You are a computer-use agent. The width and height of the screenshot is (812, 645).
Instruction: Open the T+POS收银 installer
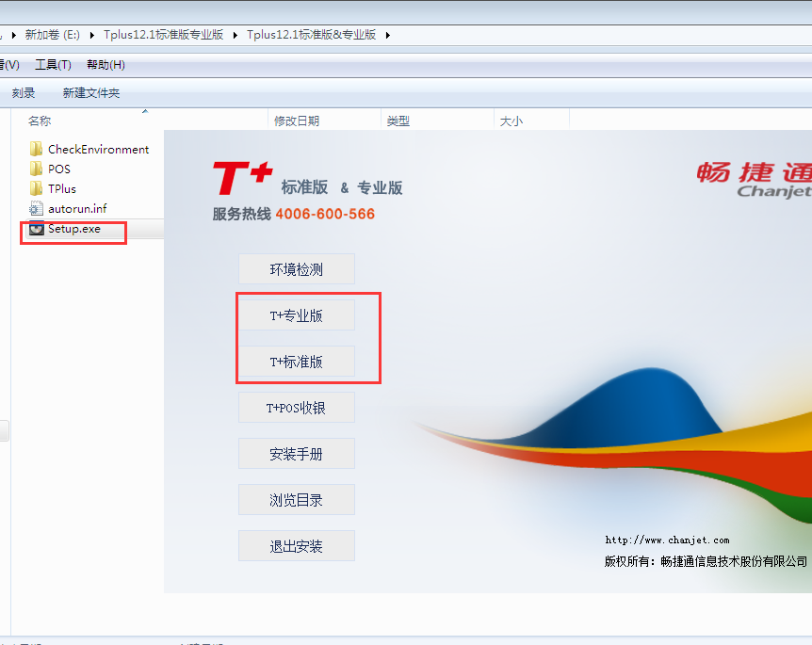click(297, 408)
